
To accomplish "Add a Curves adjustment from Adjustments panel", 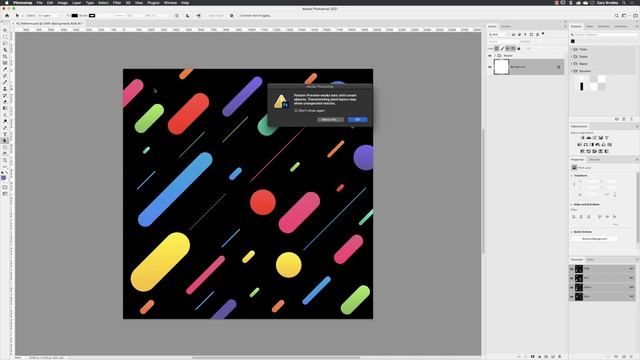I will [x=594, y=138].
